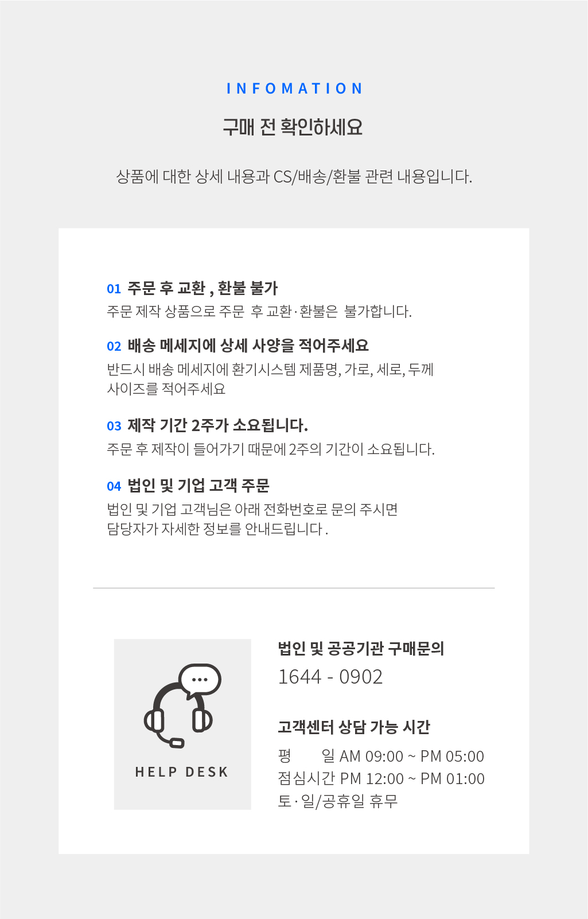Select the 제작 기간 2주가 소요됩니다 heading

217,425
